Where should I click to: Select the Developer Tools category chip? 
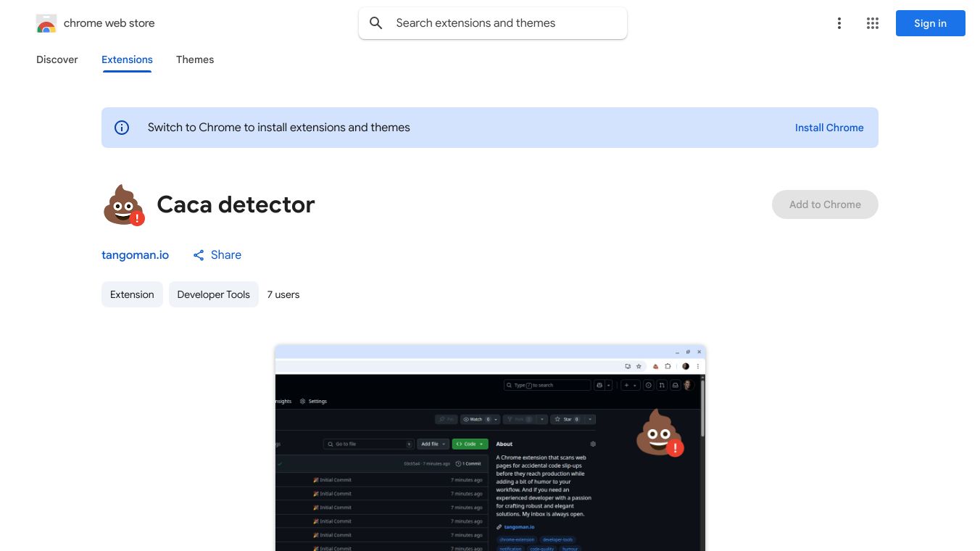pyautogui.click(x=213, y=294)
